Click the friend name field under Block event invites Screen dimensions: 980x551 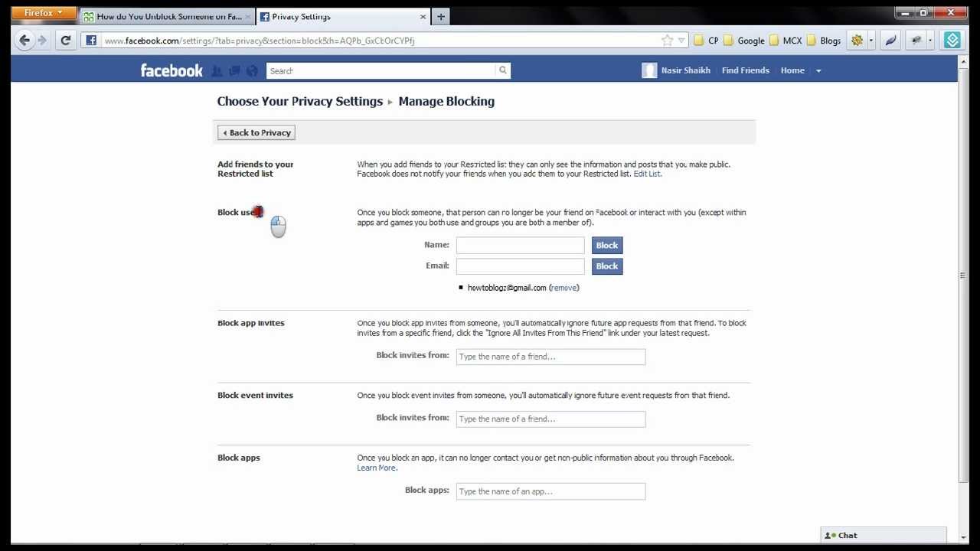550,419
